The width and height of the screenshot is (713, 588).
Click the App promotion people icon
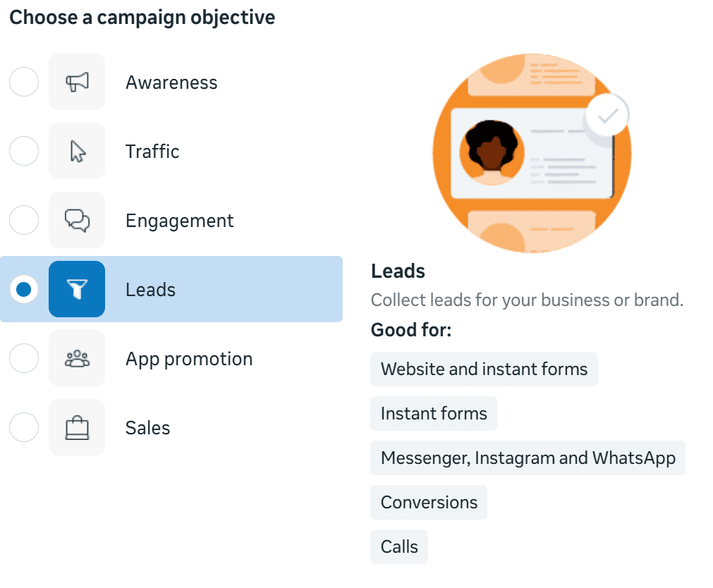click(77, 359)
